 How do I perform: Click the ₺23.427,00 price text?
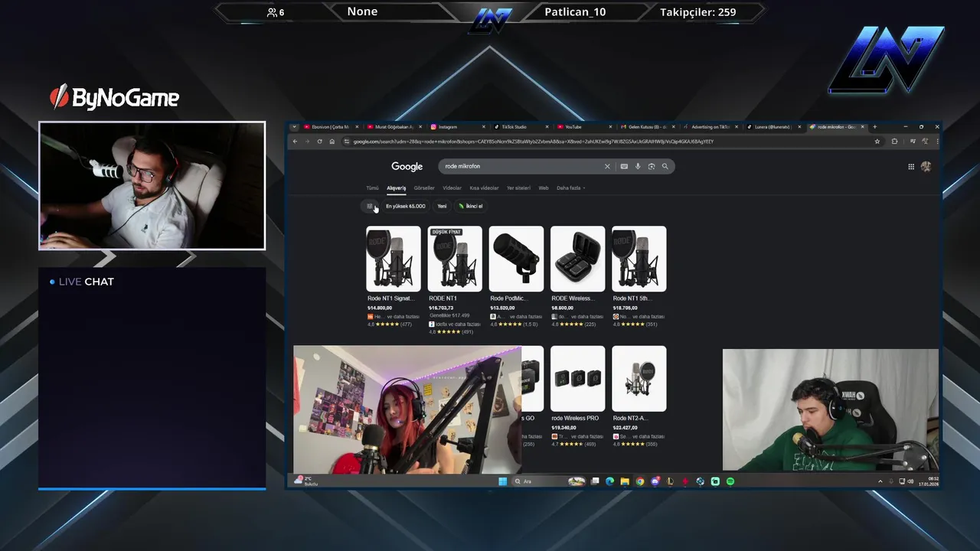click(x=625, y=428)
